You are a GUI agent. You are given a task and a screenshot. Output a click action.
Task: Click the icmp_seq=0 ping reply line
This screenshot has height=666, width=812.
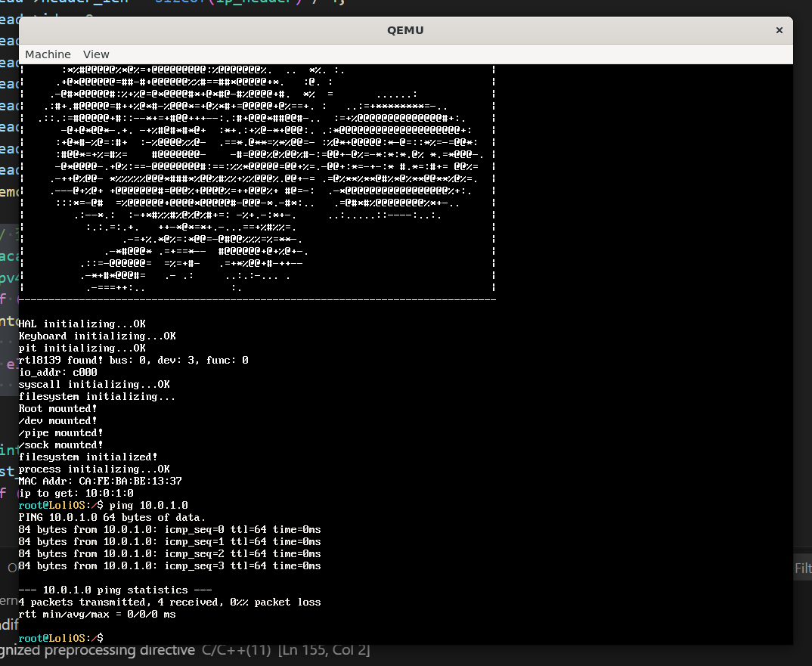[x=169, y=529]
